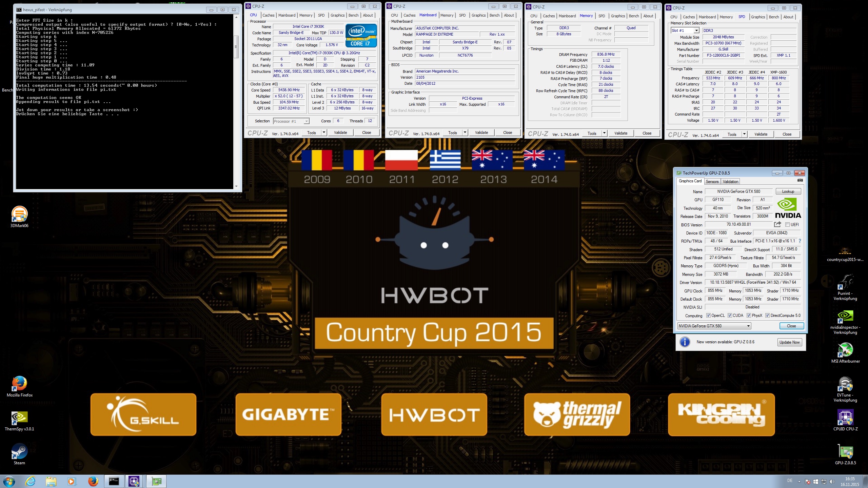The image size is (868, 488).
Task: Click the console window vertical scrollbar thumb
Action: tap(236, 46)
